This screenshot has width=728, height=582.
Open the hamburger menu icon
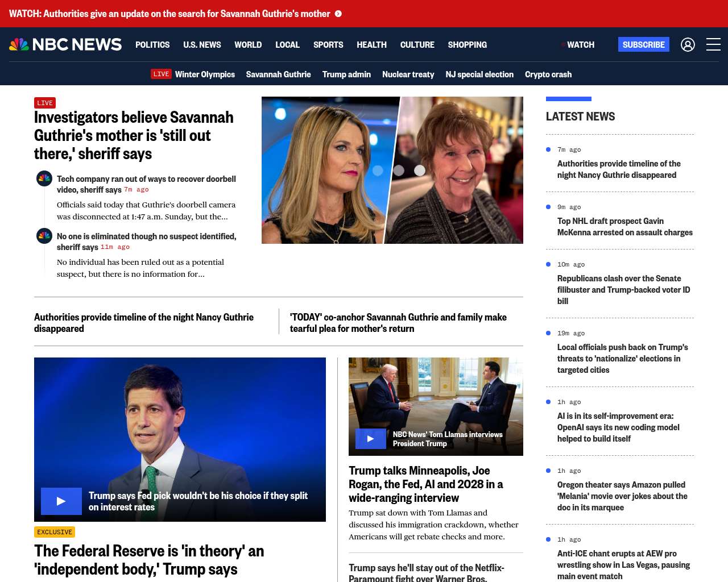pos(713,44)
